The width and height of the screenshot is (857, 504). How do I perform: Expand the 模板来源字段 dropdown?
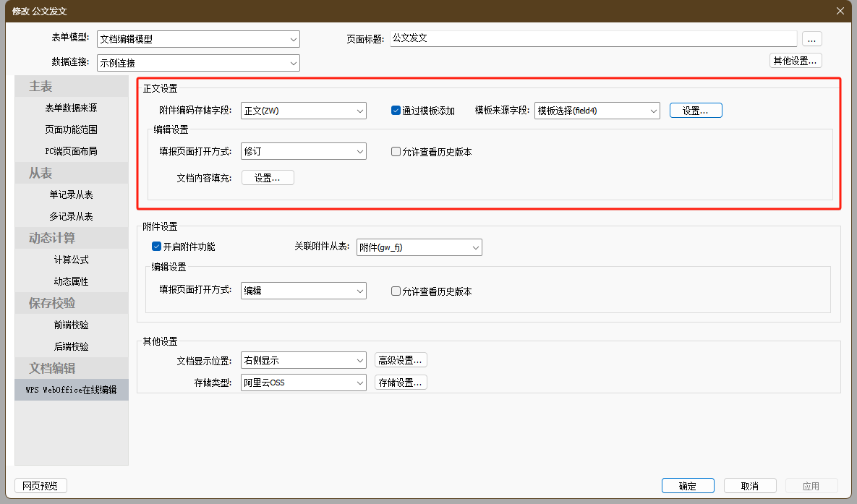tap(597, 111)
